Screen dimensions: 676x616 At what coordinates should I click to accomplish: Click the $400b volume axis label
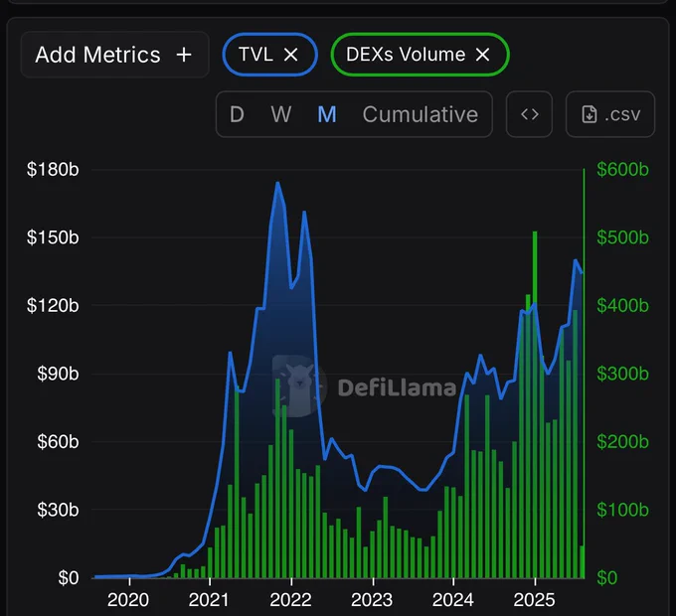[622, 305]
